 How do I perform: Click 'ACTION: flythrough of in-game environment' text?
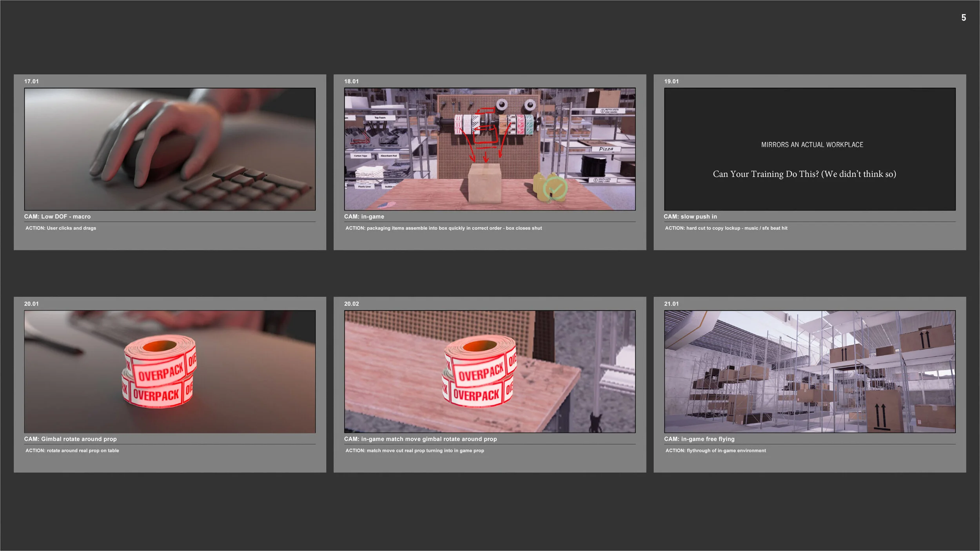715,451
